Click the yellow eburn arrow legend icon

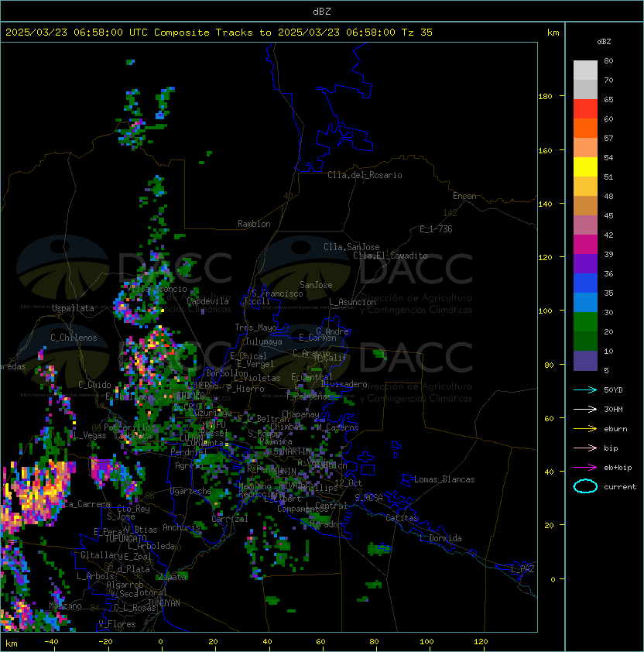click(x=585, y=429)
